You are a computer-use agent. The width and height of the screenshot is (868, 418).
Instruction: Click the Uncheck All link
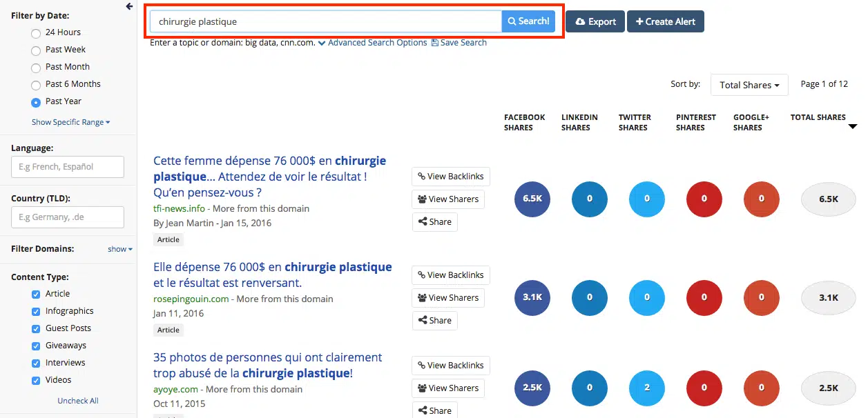pos(78,401)
